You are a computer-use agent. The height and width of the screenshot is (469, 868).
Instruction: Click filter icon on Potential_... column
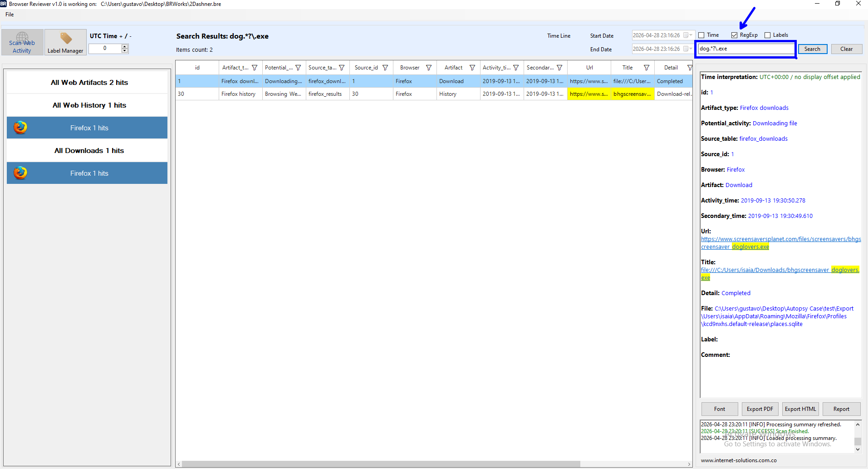click(298, 68)
